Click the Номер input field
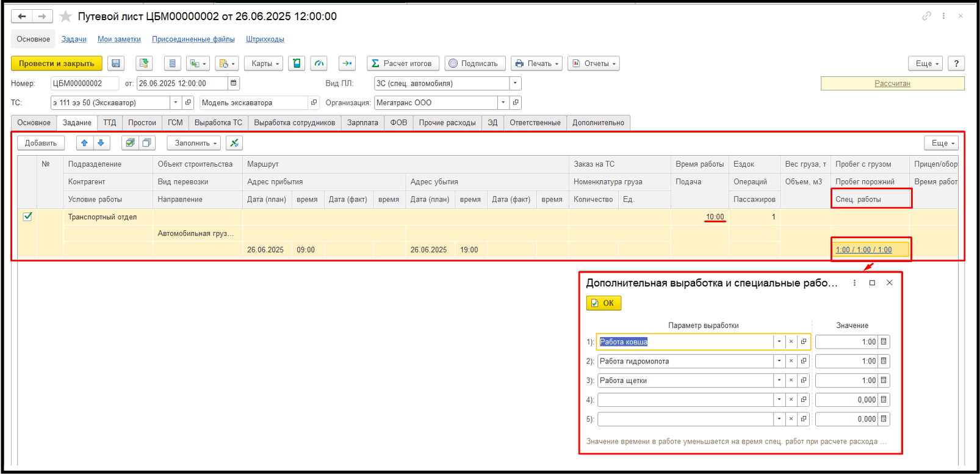 click(84, 83)
